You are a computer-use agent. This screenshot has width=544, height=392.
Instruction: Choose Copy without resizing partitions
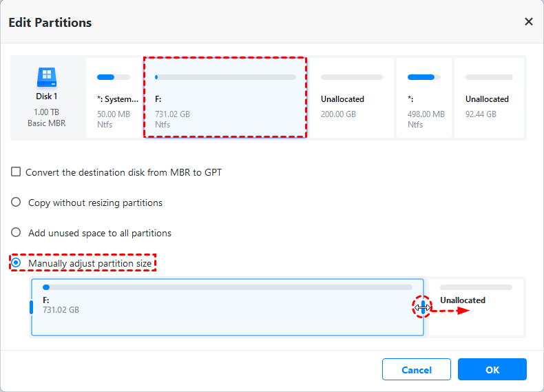point(16,203)
